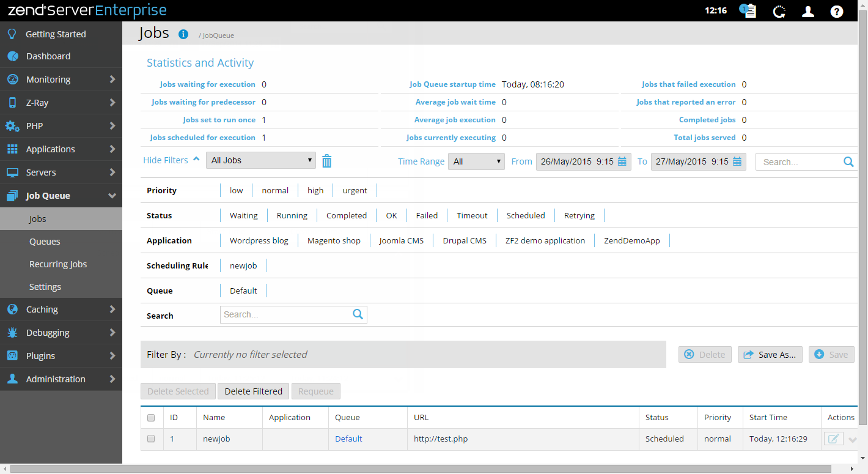The height and width of the screenshot is (474, 868).
Task: Open Recurring Jobs in sidebar
Action: pos(58,264)
